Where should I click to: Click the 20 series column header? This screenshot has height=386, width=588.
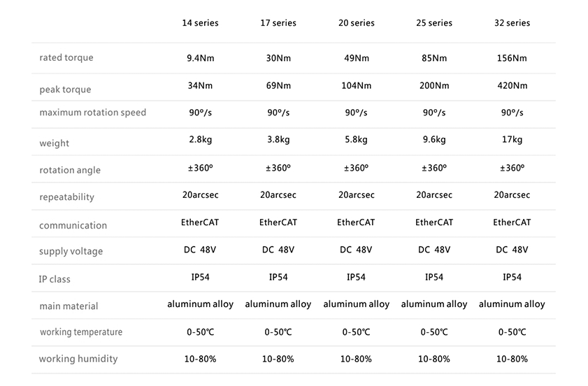coord(357,23)
